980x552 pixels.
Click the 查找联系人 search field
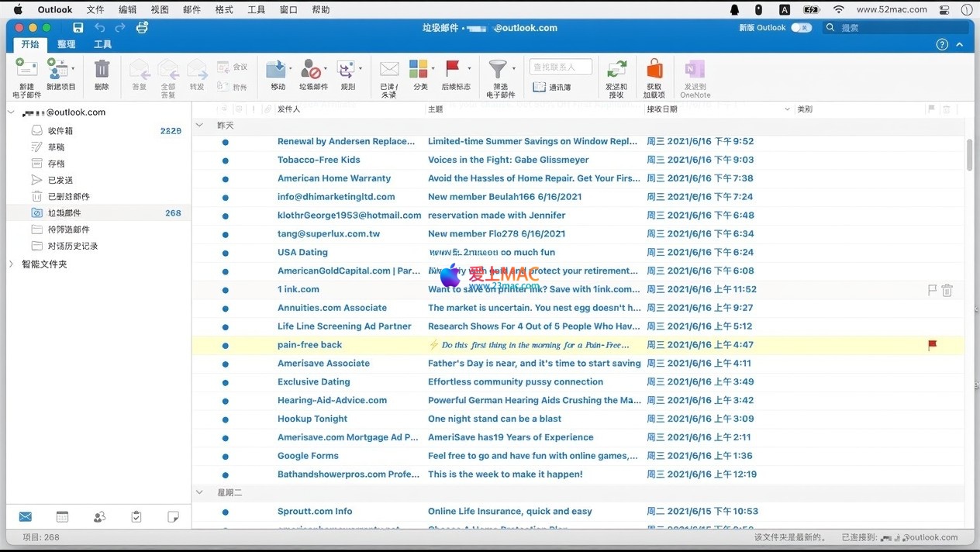point(561,67)
